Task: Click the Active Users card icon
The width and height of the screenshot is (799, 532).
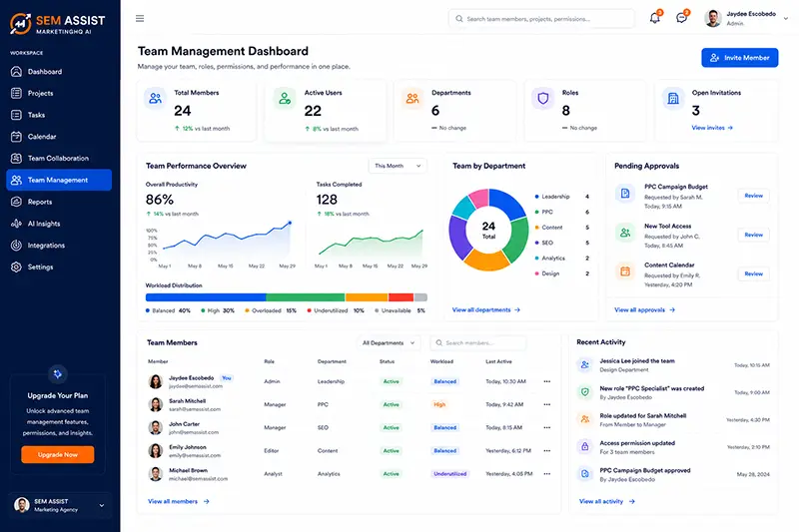Action: (x=285, y=98)
